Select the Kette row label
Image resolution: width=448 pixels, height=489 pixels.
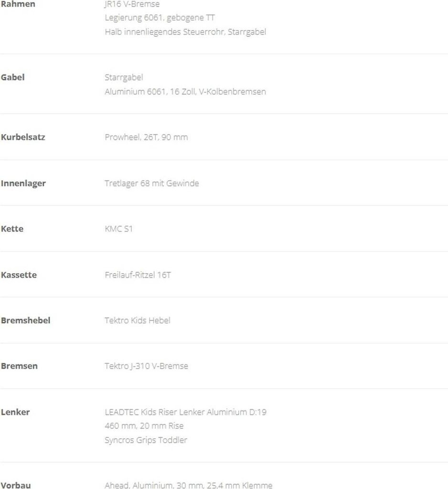pos(12,229)
